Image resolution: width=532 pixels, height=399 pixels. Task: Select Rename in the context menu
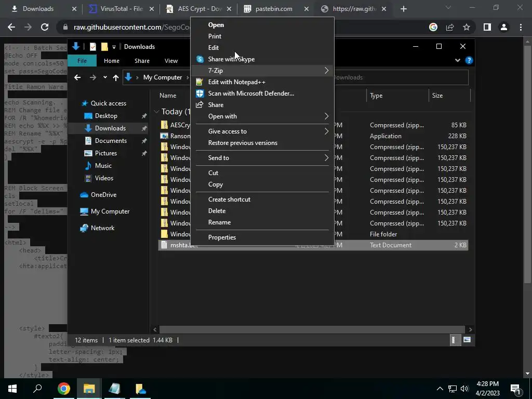[x=219, y=222]
